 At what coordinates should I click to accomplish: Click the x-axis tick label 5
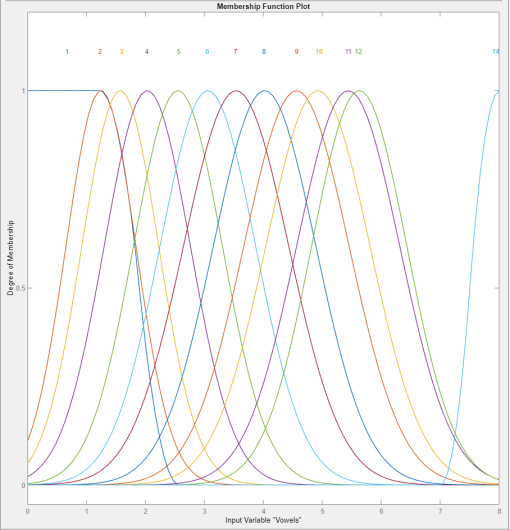point(322,511)
